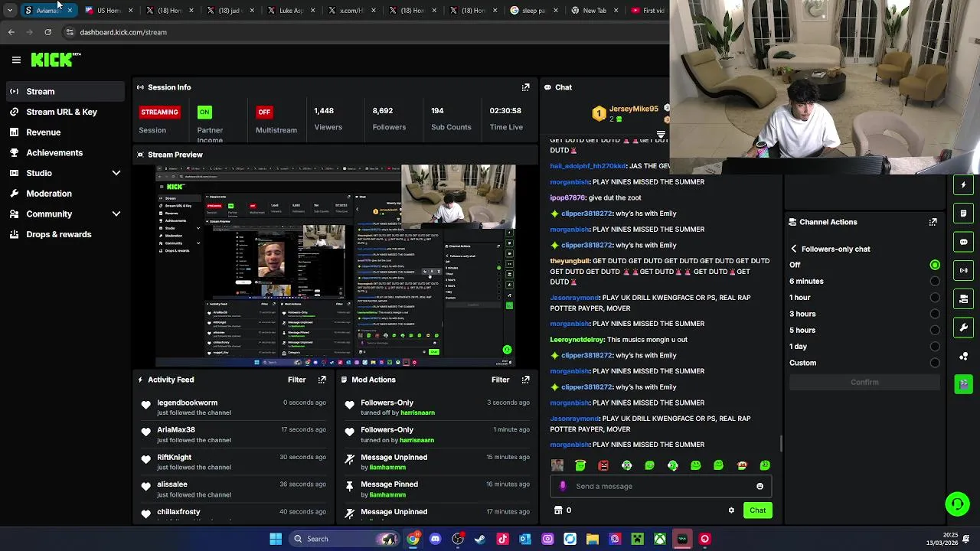Open Windows Start menu
This screenshot has height=551, width=980.
(276, 539)
